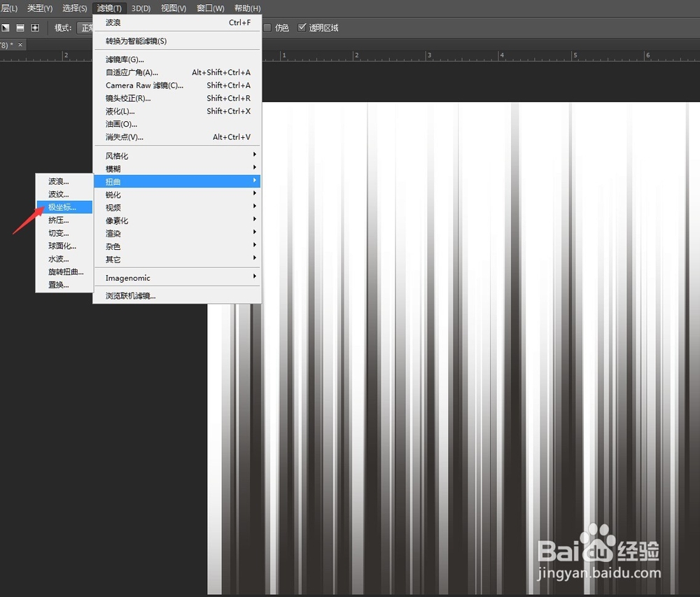This screenshot has height=597, width=700.
Task: Choose 球面化... spherize filter
Action: pyautogui.click(x=64, y=246)
